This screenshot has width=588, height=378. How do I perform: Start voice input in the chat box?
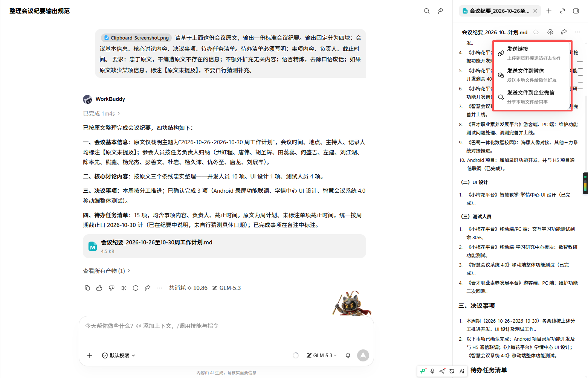(348, 355)
